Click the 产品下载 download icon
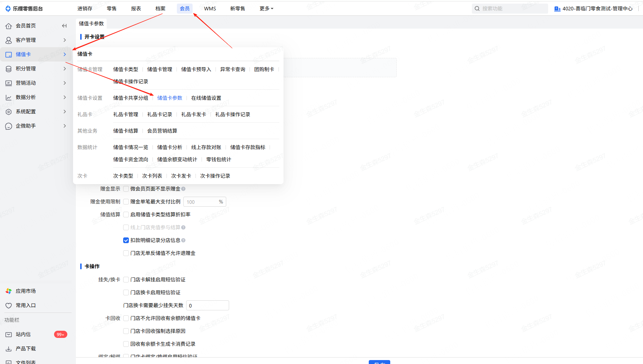Image resolution: width=643 pixels, height=364 pixels. tap(9, 349)
